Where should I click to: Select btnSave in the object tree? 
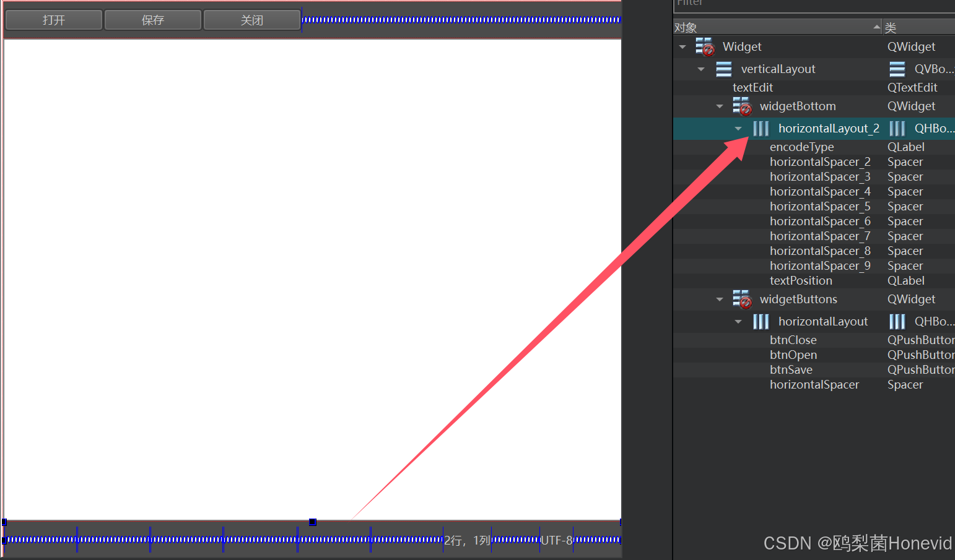coord(791,370)
